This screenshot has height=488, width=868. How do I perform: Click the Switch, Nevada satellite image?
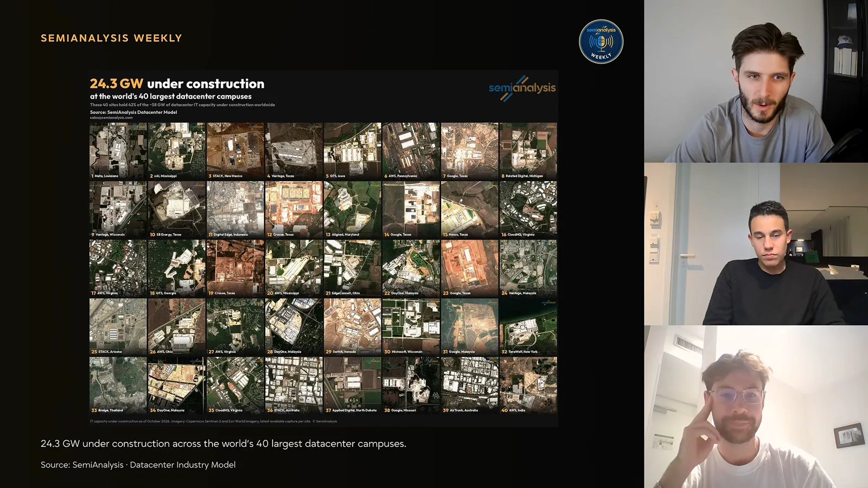(353, 326)
